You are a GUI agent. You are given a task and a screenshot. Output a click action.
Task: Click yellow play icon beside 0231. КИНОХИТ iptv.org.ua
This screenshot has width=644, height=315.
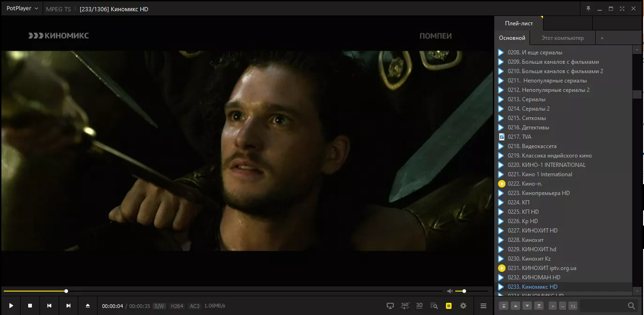point(501,268)
